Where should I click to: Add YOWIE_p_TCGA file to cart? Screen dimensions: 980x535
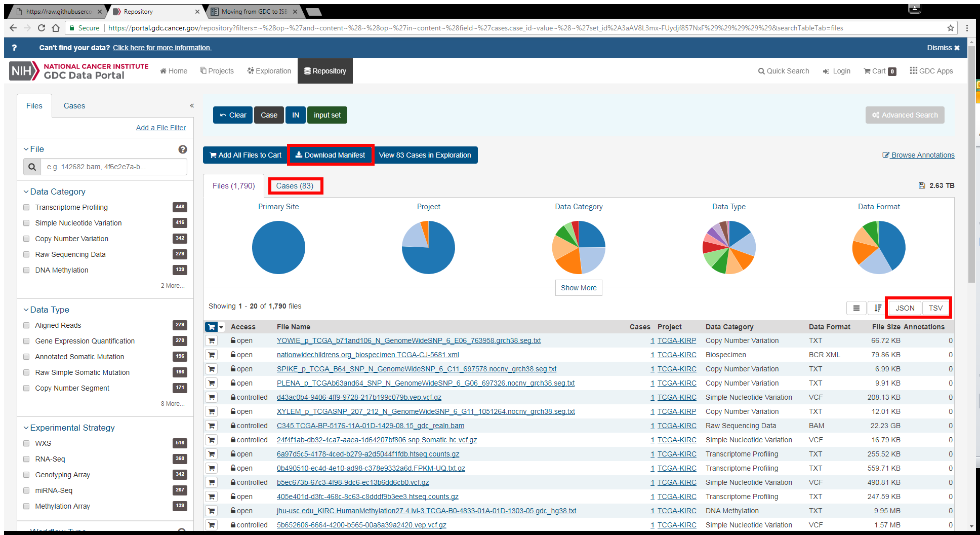coord(212,340)
